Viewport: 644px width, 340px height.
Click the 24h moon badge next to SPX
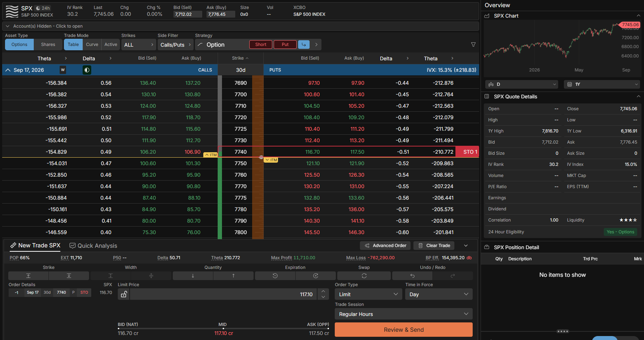tap(43, 8)
